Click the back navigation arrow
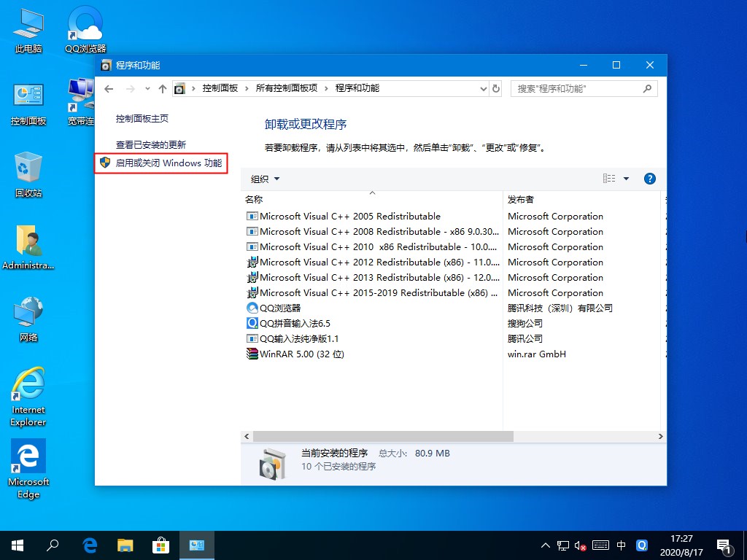Viewport: 747px width, 560px height. 109,88
